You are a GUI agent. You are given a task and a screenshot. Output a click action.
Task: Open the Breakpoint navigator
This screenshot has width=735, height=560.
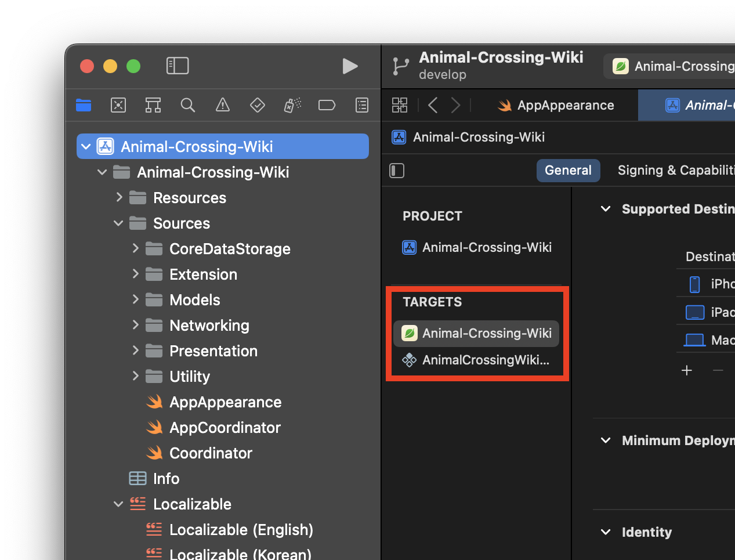click(327, 105)
